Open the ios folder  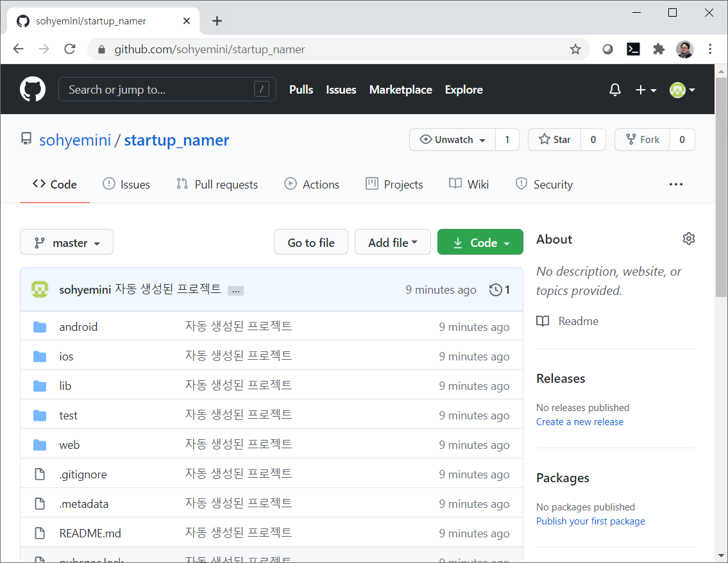pyautogui.click(x=66, y=357)
